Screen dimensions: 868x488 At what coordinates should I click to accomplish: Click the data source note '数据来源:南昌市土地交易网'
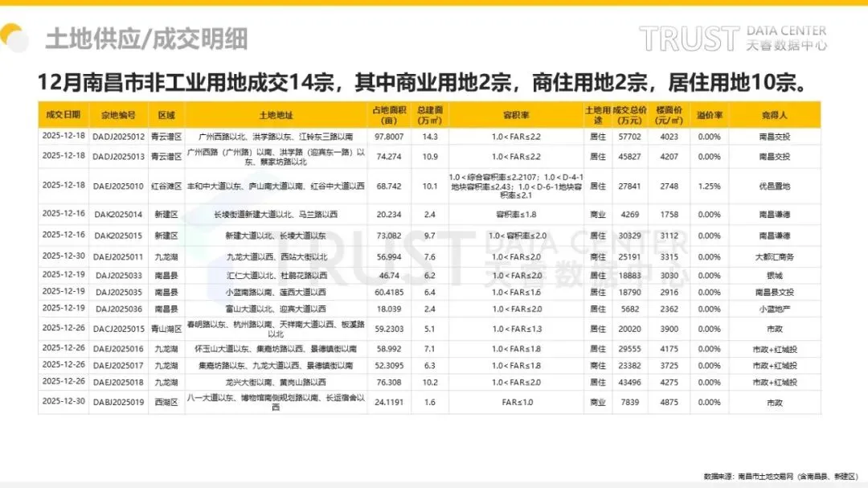pyautogui.click(x=780, y=477)
